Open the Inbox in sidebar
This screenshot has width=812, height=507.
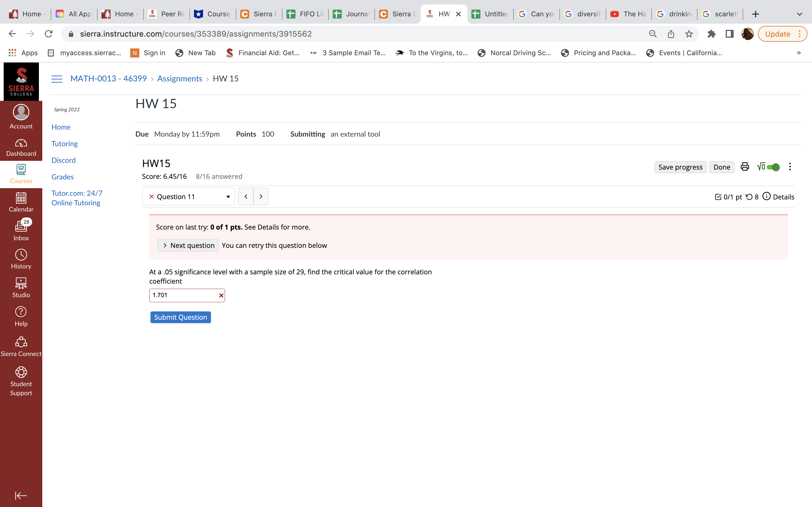pos(21,230)
